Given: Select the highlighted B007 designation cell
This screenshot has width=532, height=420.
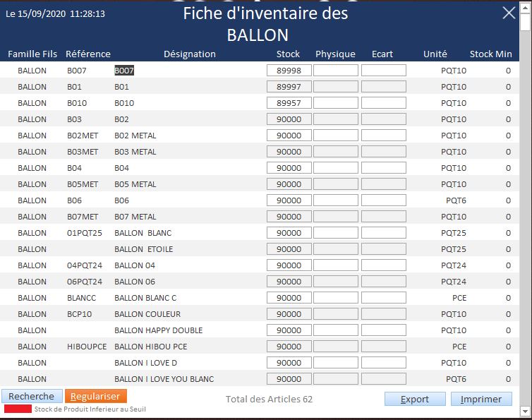Looking at the screenshot, I should click(124, 71).
